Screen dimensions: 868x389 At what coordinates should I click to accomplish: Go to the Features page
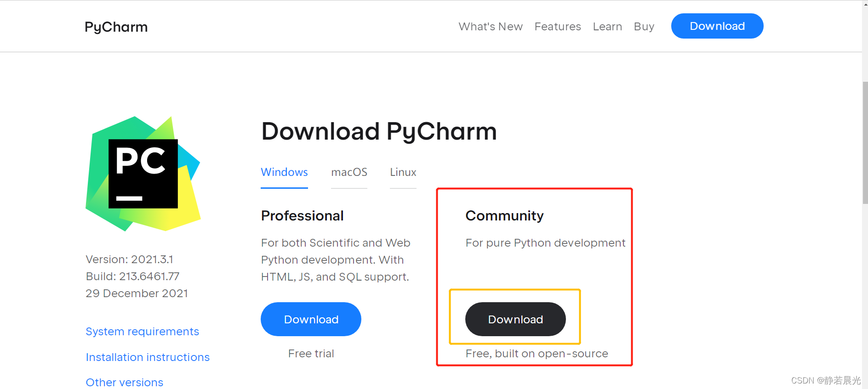[x=558, y=27]
